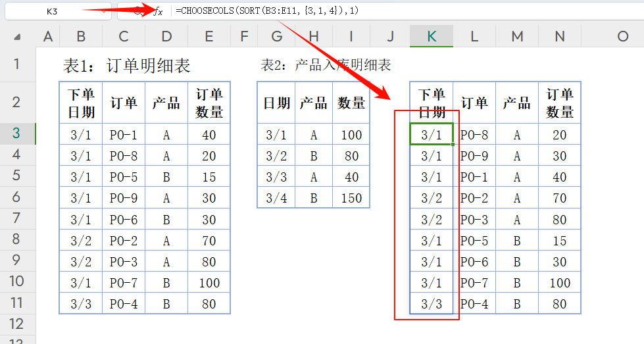Click 产品 header in cell D2
Screen dimensions: 644x344
tap(166, 103)
